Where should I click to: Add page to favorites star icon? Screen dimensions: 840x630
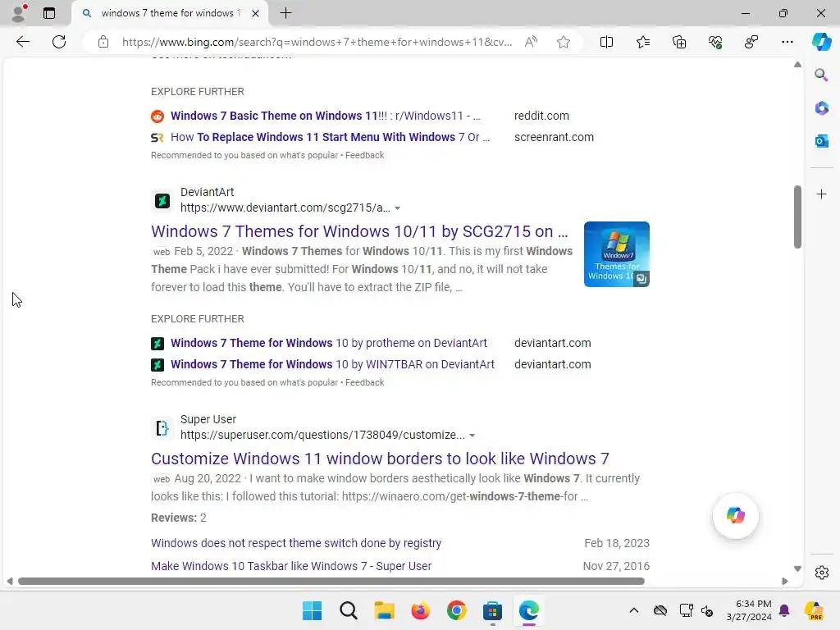[x=563, y=42]
